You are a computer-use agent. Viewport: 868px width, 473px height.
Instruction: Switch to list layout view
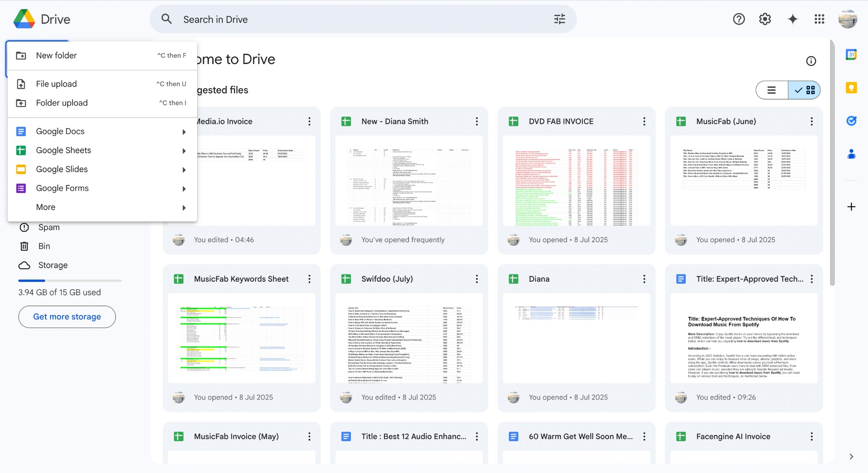[x=772, y=90]
